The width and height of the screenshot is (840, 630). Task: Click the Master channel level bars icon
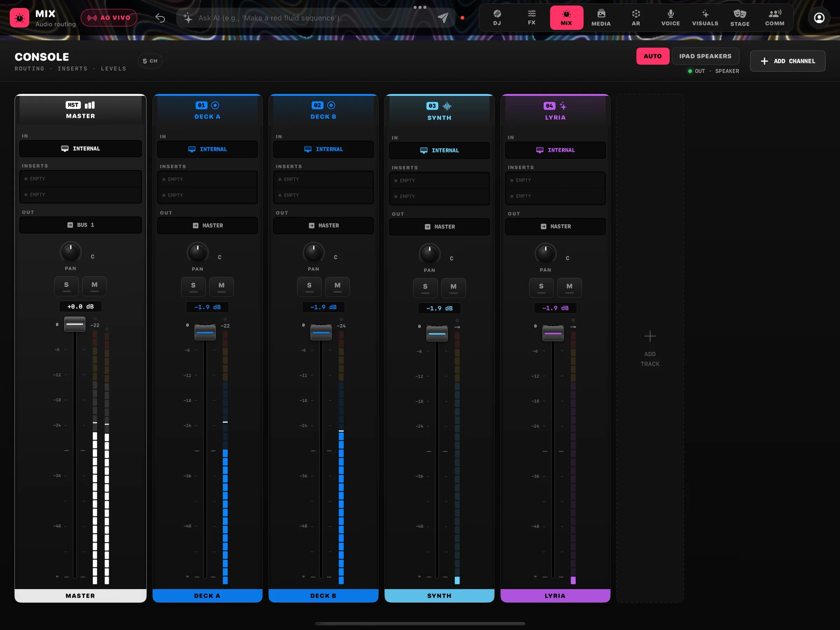point(90,105)
